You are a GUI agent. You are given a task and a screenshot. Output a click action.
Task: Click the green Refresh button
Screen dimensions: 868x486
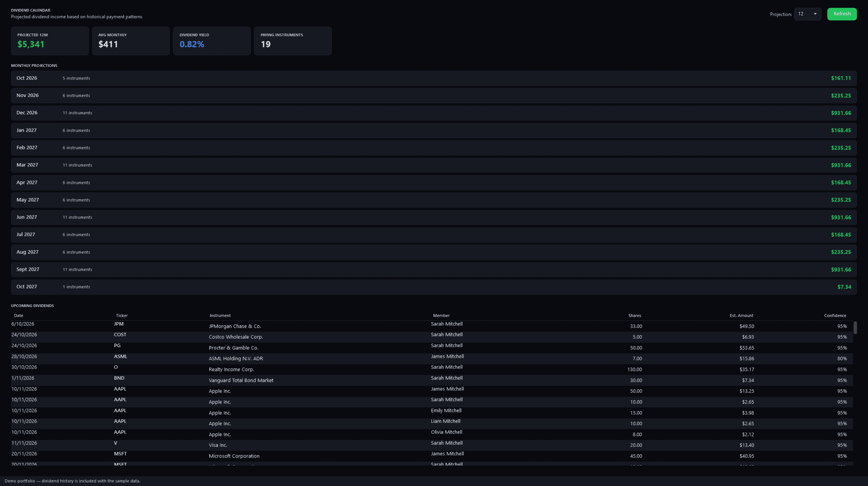(842, 14)
